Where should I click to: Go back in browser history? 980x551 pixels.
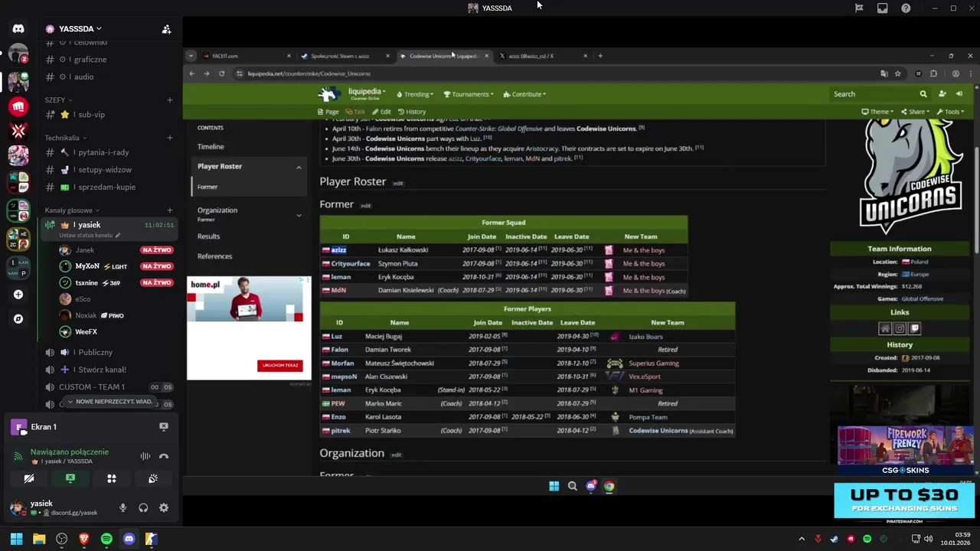point(191,73)
